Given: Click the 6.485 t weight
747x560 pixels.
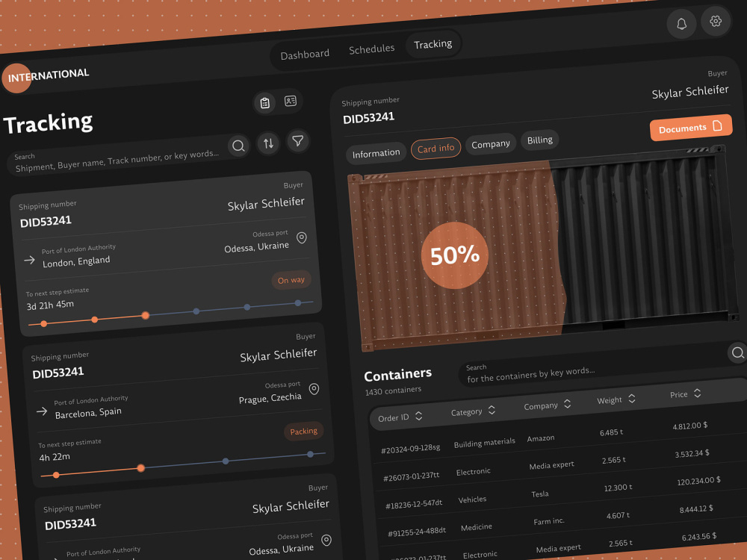Looking at the screenshot, I should coord(611,432).
